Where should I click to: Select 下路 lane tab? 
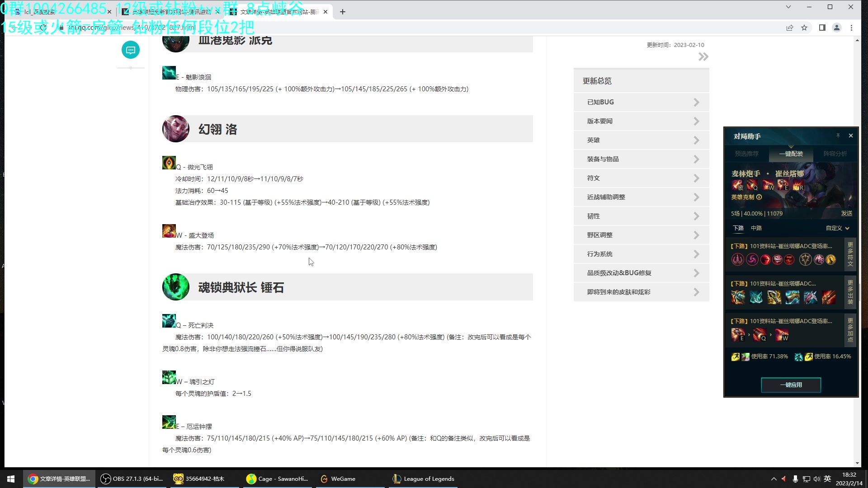(738, 228)
